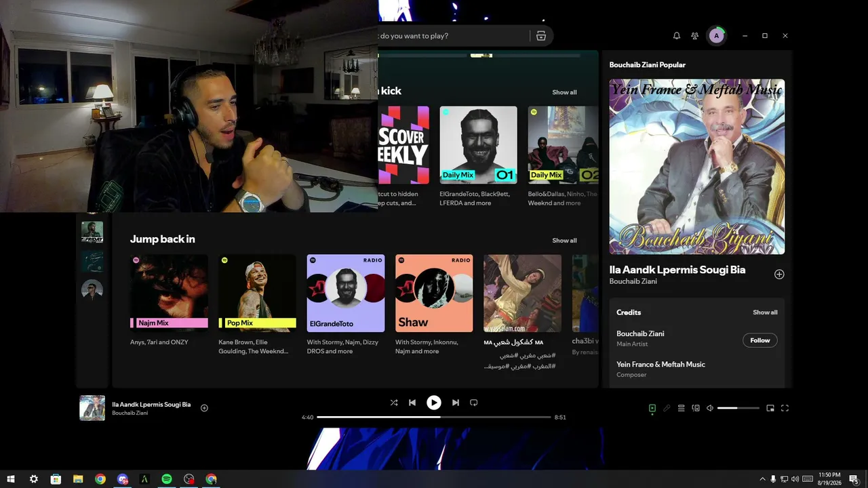Open OBS Studio from the taskbar

point(189,479)
